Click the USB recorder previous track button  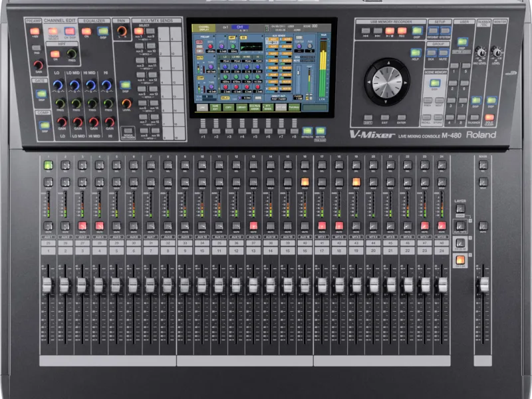point(366,31)
